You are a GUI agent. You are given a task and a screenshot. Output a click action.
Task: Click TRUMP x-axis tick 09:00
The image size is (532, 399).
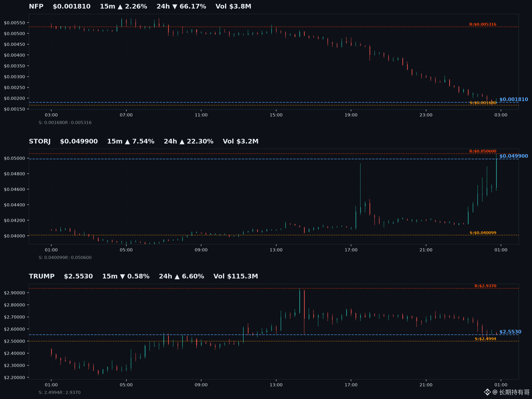pyautogui.click(x=201, y=385)
